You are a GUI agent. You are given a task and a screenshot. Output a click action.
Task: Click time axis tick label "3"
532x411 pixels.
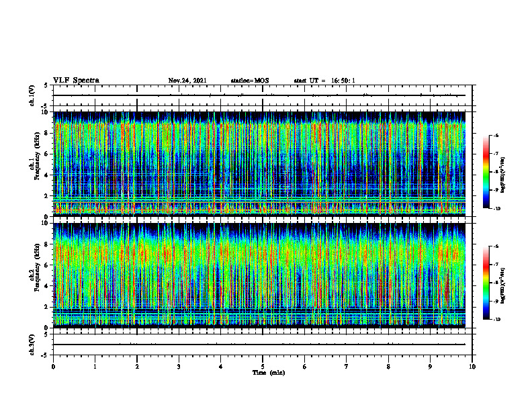click(179, 367)
